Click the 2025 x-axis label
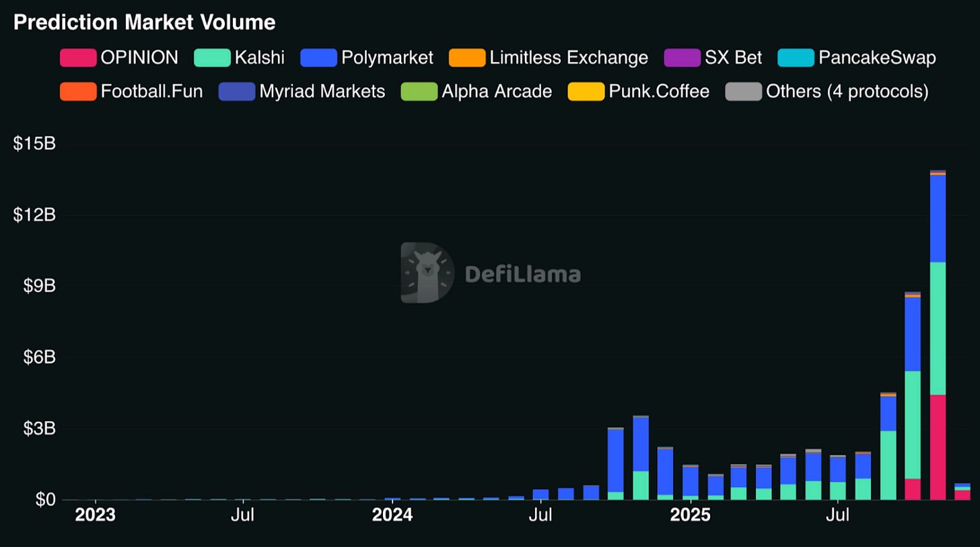The height and width of the screenshot is (547, 980). pos(690,516)
